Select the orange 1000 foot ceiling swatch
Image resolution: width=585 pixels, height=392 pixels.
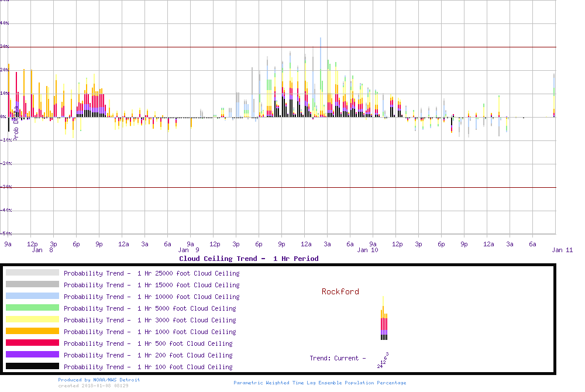pyautogui.click(x=32, y=331)
